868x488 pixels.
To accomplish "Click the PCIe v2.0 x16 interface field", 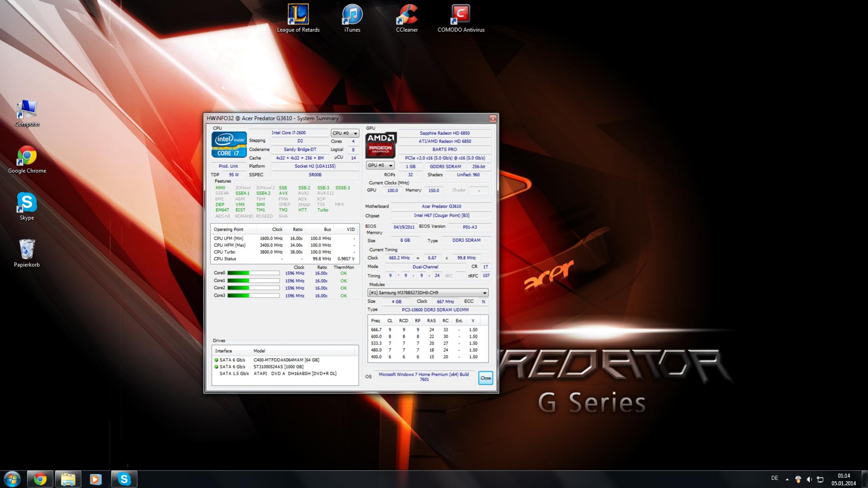I will [x=445, y=158].
